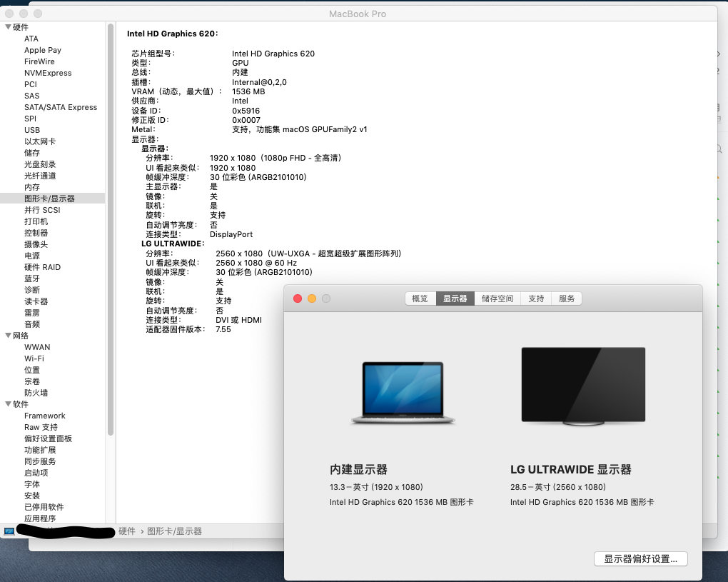Select 已停用软件 entry
728x582 pixels.
(x=44, y=507)
